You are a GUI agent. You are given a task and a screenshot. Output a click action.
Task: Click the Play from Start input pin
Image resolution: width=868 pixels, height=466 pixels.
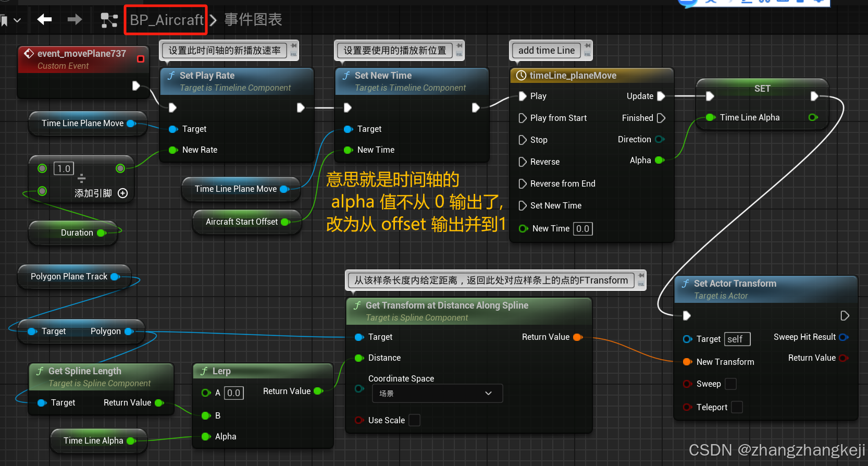click(x=523, y=118)
